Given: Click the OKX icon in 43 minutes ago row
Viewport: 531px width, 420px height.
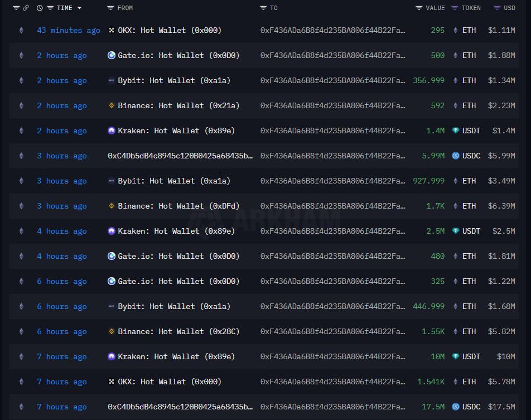Looking at the screenshot, I should [x=112, y=30].
